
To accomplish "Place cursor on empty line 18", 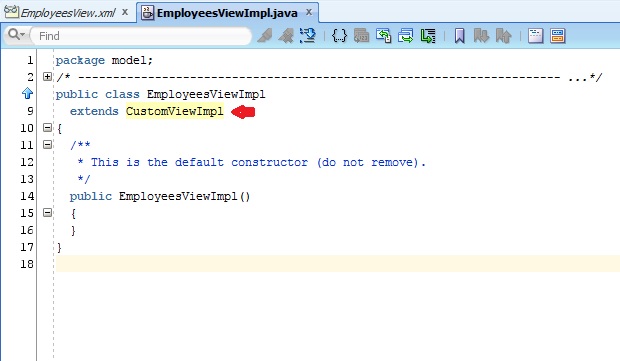I will coord(338,264).
